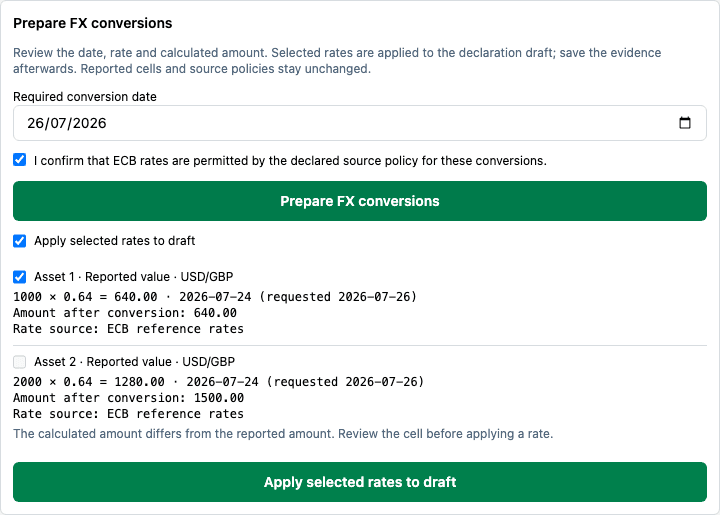720x515 pixels.
Task: Click the Amount after conversion: 1500.00 text
Action: (x=129, y=398)
